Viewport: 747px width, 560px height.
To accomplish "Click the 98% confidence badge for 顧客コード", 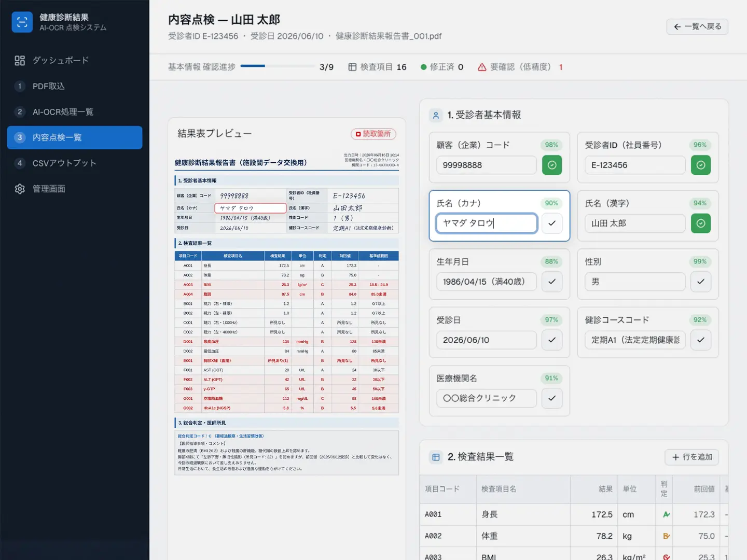I will (551, 145).
